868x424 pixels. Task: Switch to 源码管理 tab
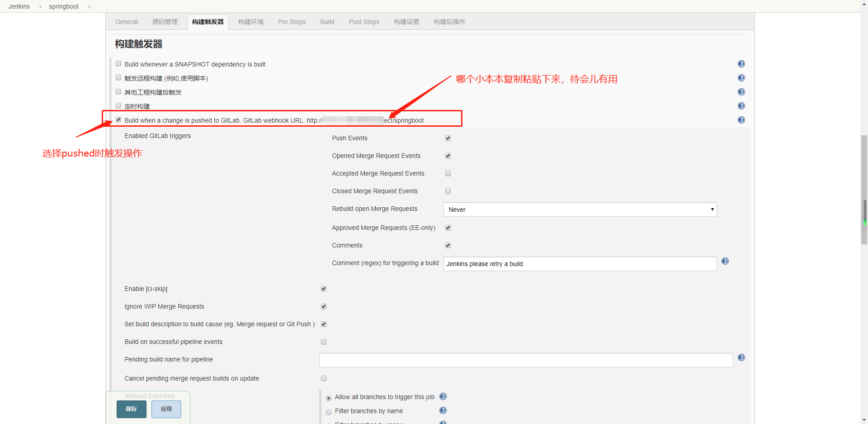[165, 22]
